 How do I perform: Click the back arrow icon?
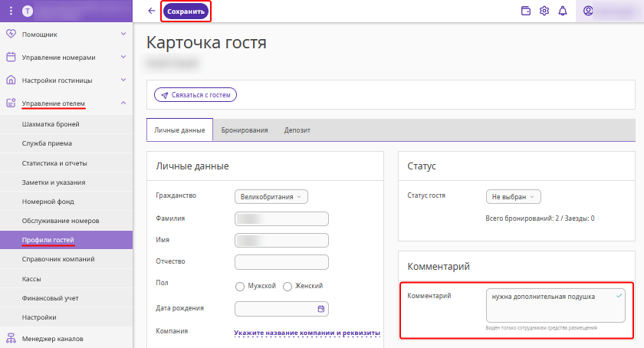click(151, 11)
